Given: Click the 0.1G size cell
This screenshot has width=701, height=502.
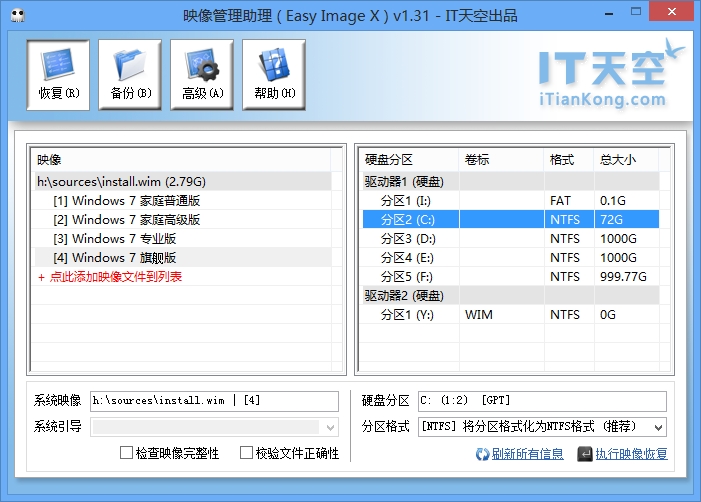Looking at the screenshot, I should 627,201.
